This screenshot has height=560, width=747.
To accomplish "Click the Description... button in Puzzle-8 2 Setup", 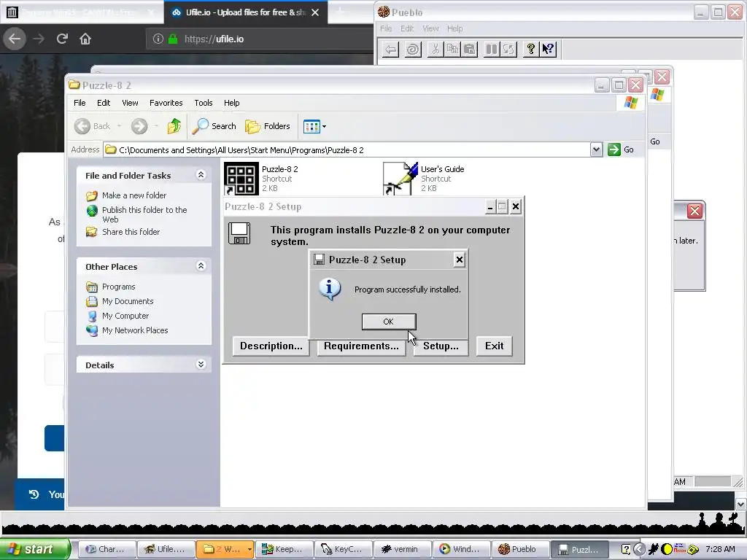I will [271, 346].
